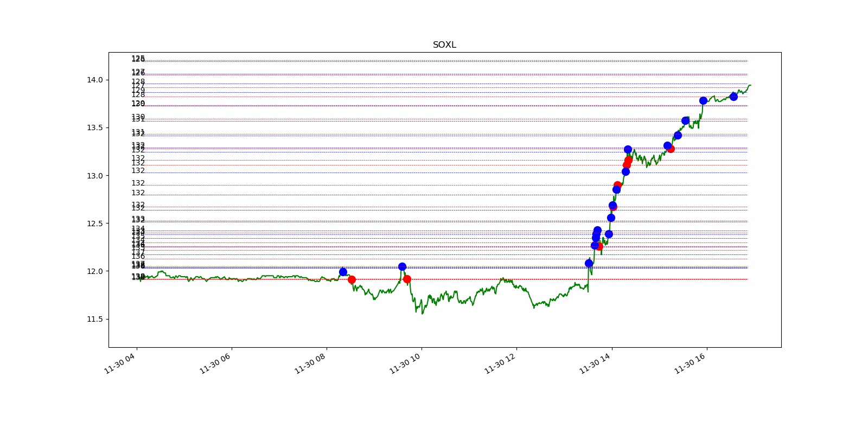
Task: Click the 11-30 08 x-axis label
Action: 309,363
